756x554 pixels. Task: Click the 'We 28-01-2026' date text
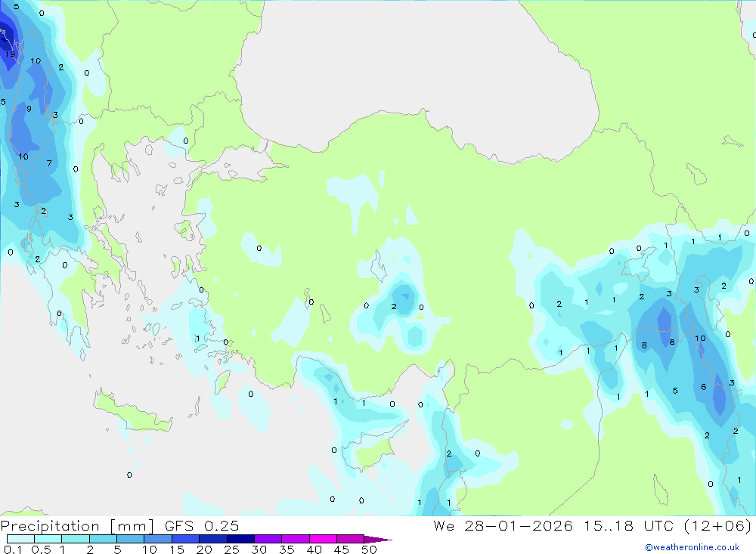pos(503,525)
